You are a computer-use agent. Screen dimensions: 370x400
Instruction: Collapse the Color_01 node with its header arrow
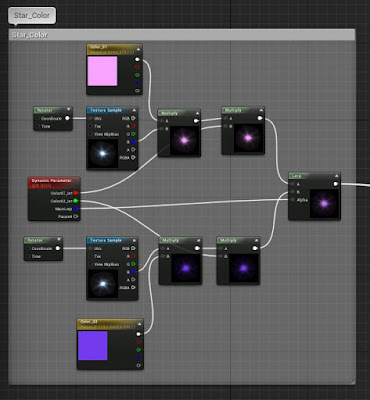[x=138, y=49]
